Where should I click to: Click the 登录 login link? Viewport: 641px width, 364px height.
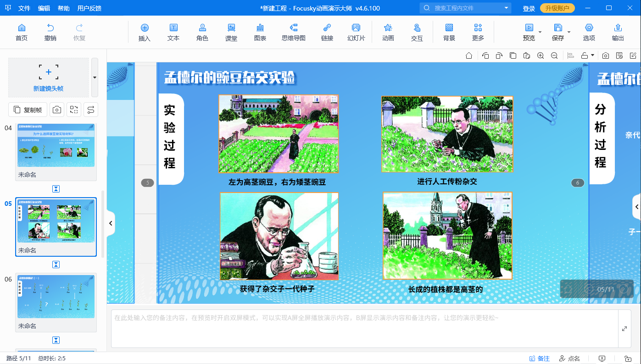(x=529, y=8)
